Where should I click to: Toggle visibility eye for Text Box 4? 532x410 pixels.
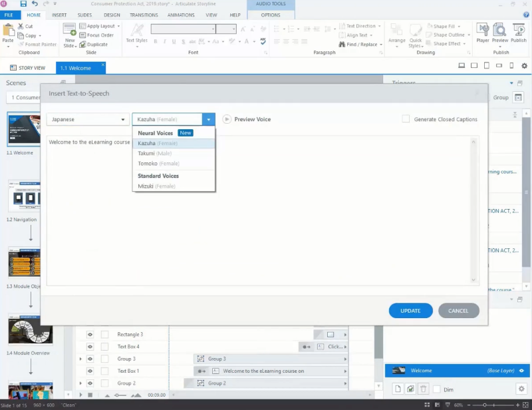point(90,347)
